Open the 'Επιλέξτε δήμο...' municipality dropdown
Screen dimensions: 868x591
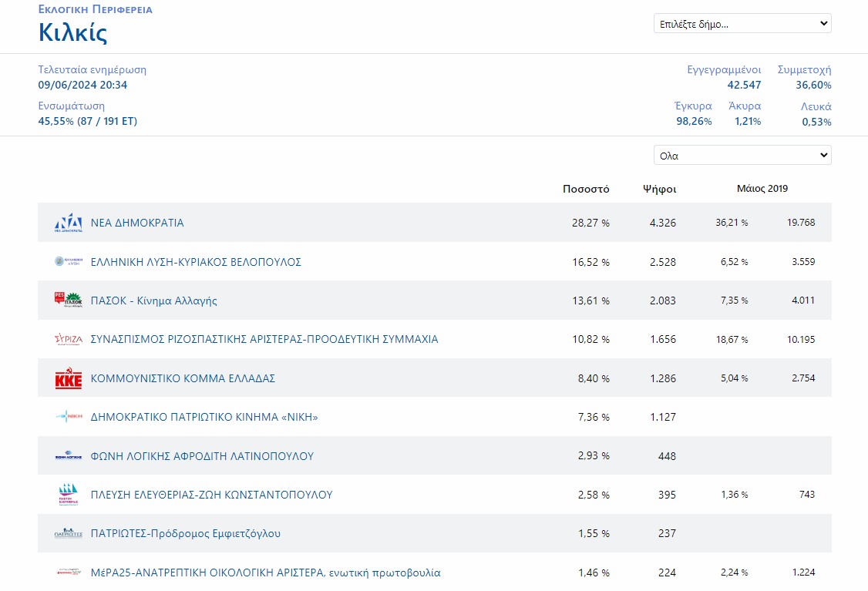[x=742, y=24]
